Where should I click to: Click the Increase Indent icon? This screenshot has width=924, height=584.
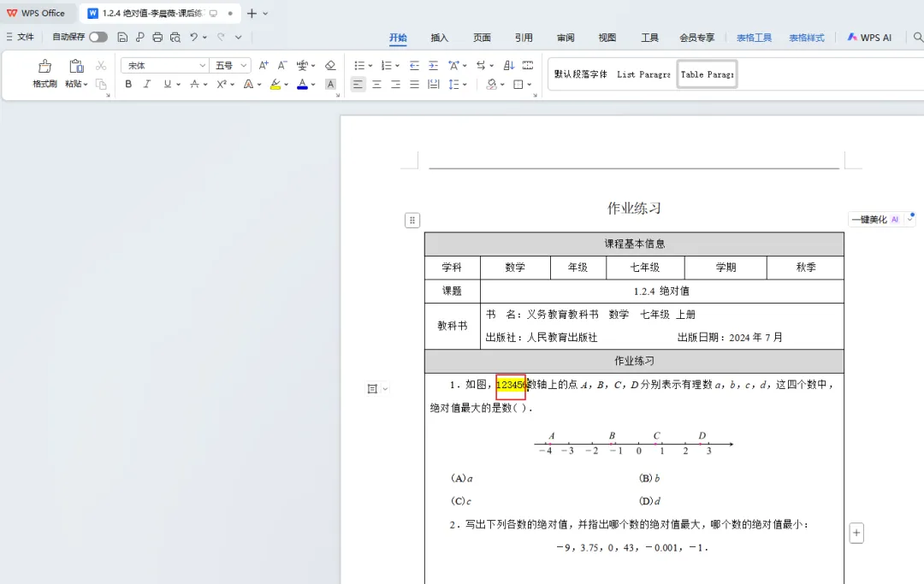[x=433, y=65]
